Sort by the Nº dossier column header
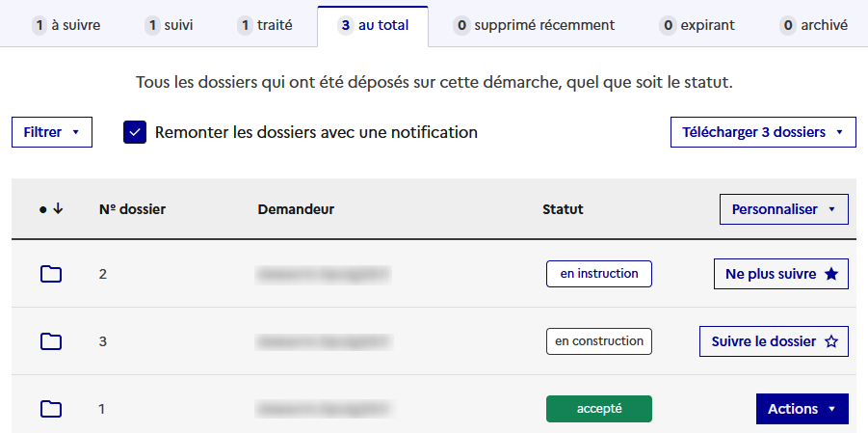868x433 pixels. (x=132, y=209)
